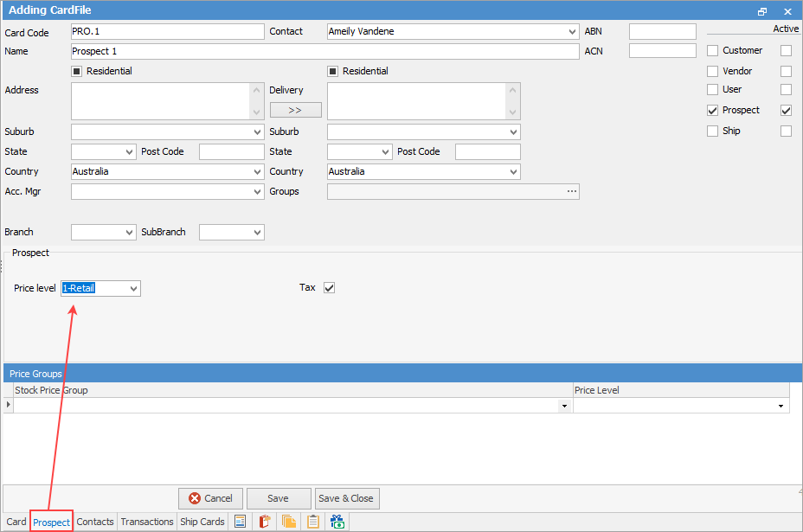The width and height of the screenshot is (803, 532).
Task: Open the Contact dropdown list
Action: 572,32
